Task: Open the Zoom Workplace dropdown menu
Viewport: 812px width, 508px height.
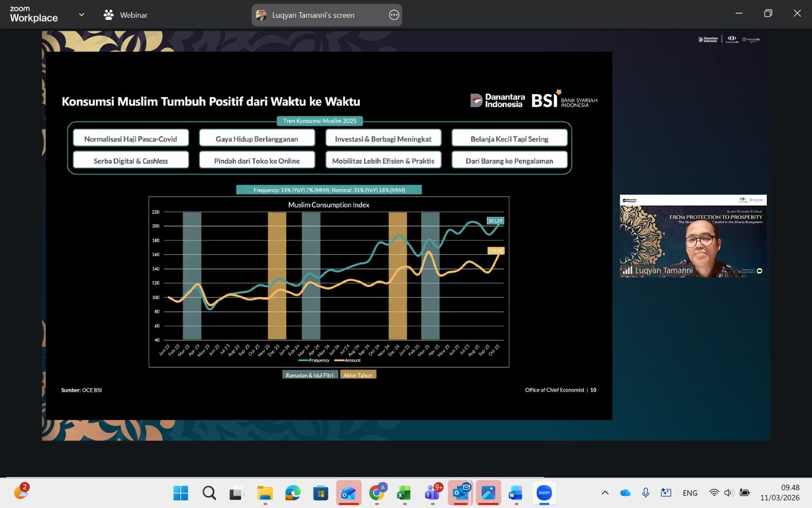Action: point(81,15)
